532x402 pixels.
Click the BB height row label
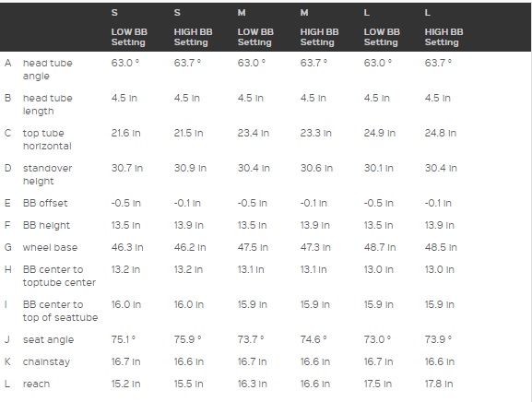click(46, 226)
